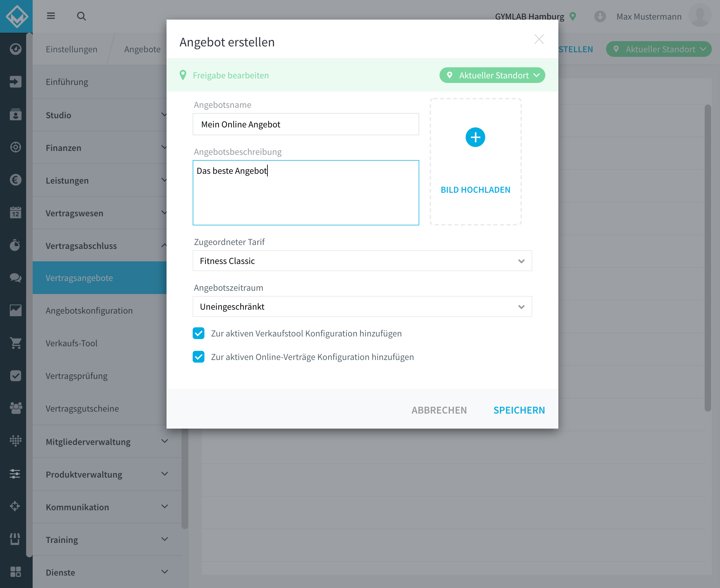720x588 pixels.
Task: Select the Vertragsangebote menu item
Action: 100,278
